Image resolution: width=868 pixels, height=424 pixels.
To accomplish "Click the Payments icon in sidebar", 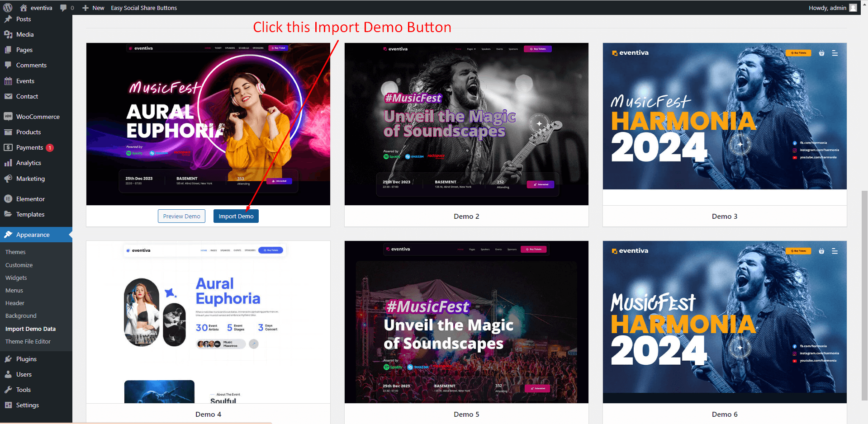I will point(8,147).
